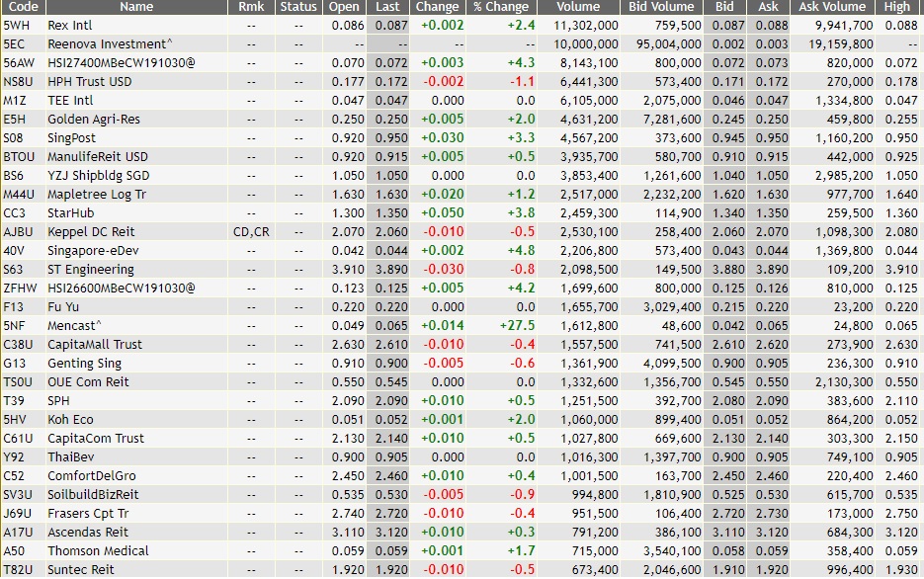Click StarHub percent change +3.8
The height and width of the screenshot is (579, 924).
tap(521, 213)
